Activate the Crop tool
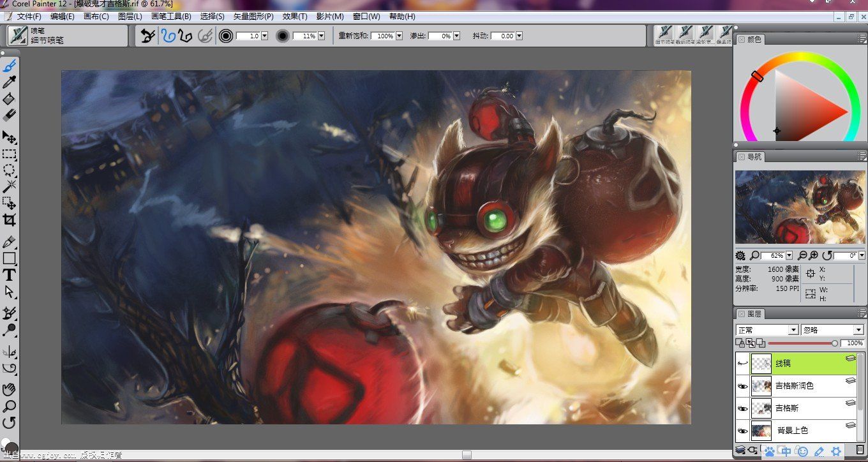 [9, 220]
